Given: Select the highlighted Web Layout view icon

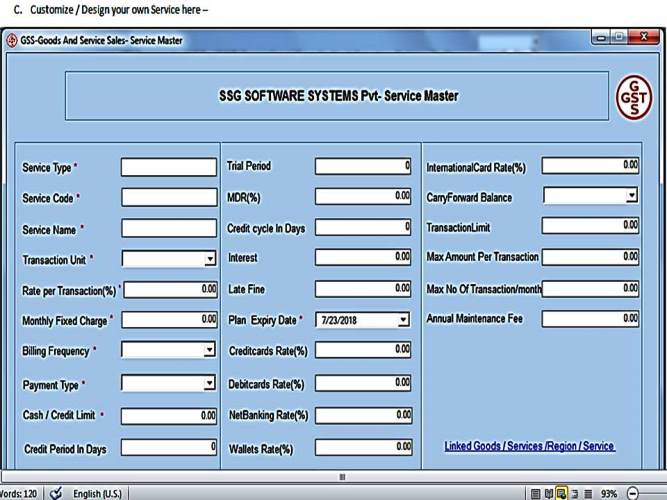Looking at the screenshot, I should coord(562,494).
